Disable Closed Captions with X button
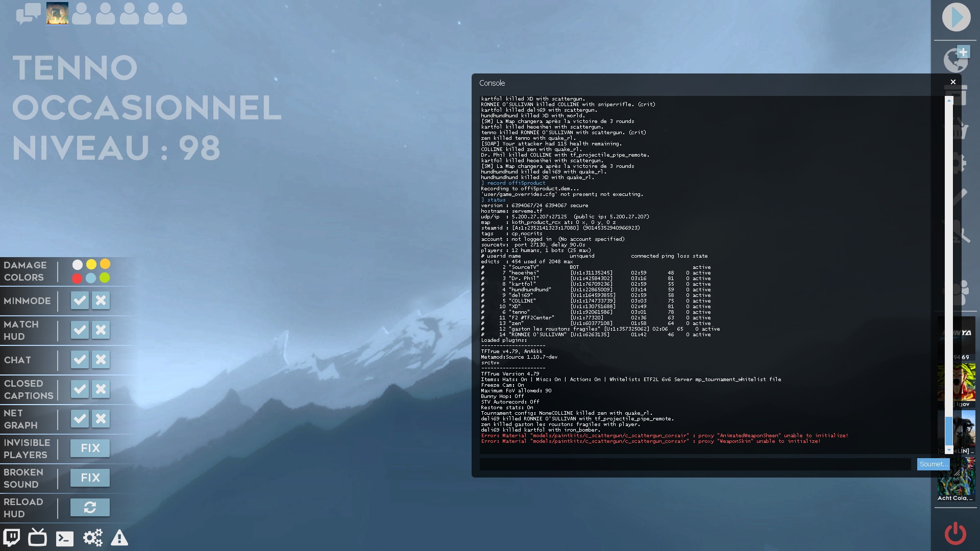 (101, 389)
